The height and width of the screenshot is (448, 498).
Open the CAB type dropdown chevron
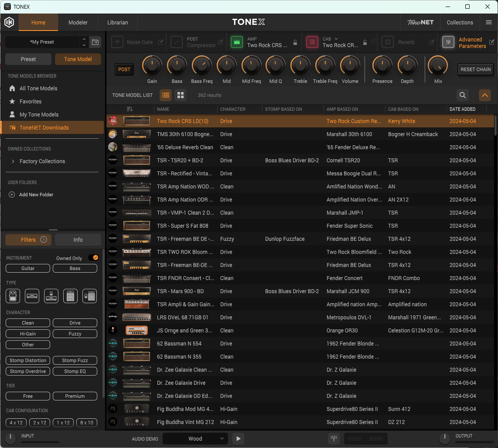click(336, 39)
